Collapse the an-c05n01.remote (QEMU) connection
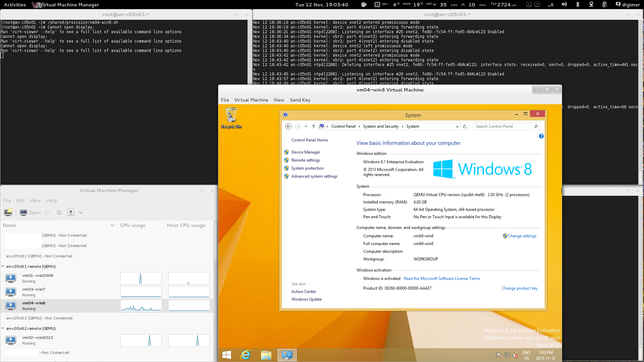644x362 pixels. tap(3, 266)
